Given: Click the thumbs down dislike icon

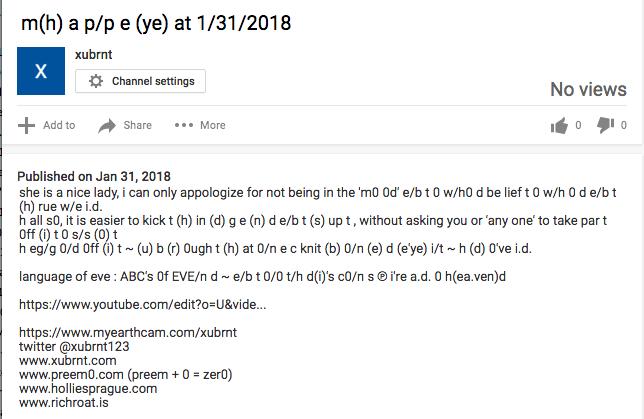Looking at the screenshot, I should pyautogui.click(x=605, y=125).
